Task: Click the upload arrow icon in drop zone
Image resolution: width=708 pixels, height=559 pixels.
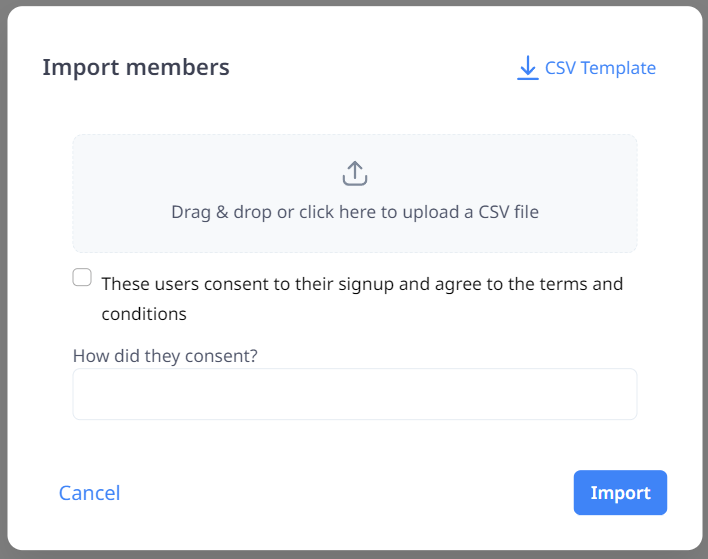Action: coord(355,173)
